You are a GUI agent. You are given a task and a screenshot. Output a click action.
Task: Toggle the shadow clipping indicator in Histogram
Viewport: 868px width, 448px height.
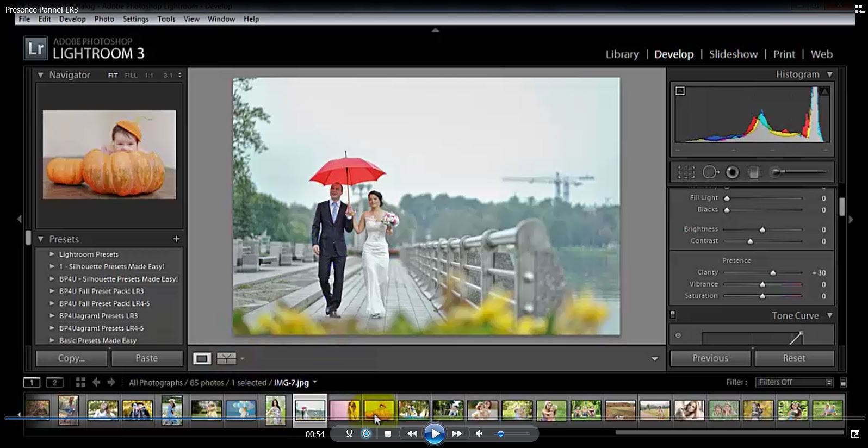click(680, 91)
